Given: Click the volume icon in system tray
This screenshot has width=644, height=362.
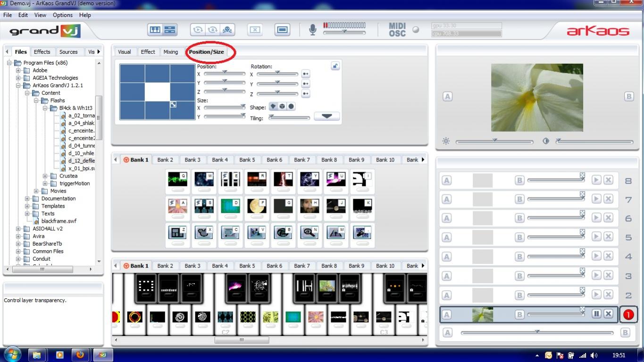Looking at the screenshot, I should click(x=594, y=355).
